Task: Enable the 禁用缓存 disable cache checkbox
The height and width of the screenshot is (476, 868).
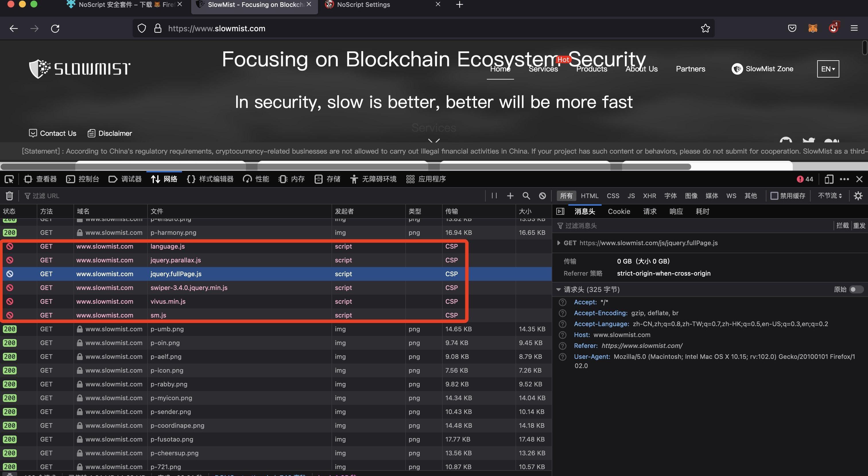Action: pyautogui.click(x=774, y=196)
